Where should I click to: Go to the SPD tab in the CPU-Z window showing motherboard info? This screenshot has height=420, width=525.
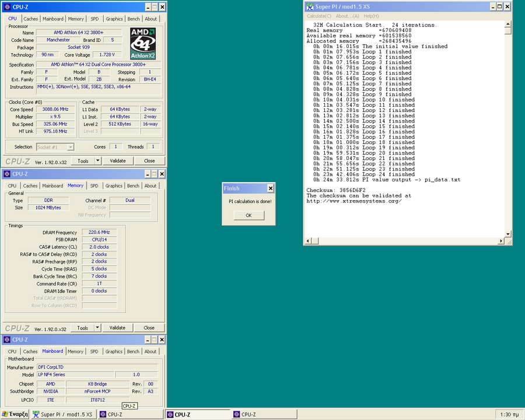click(x=94, y=352)
